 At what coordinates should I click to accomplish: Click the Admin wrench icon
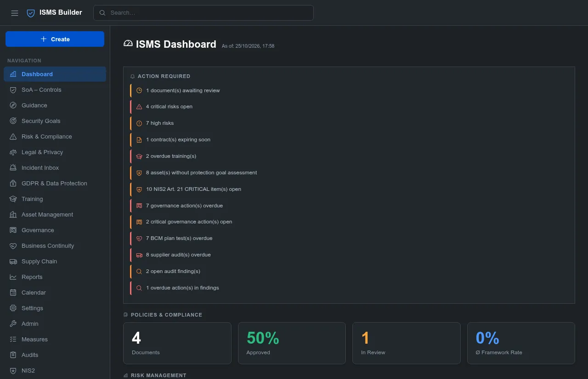pyautogui.click(x=13, y=324)
